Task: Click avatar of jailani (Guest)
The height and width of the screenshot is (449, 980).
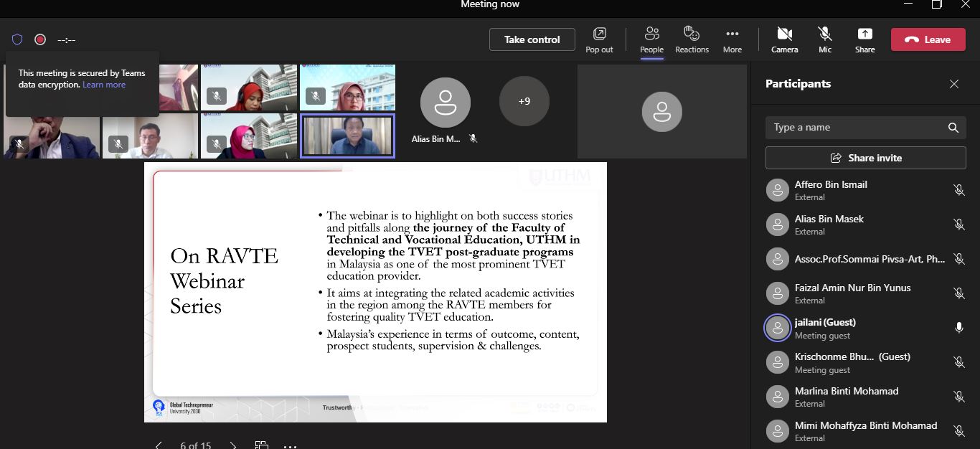Action: tap(778, 328)
